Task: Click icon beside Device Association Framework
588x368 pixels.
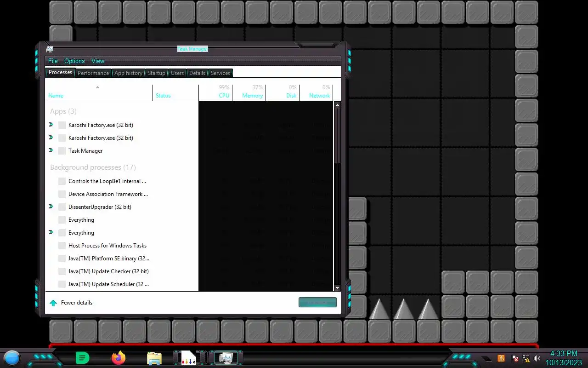Action: 62,194
